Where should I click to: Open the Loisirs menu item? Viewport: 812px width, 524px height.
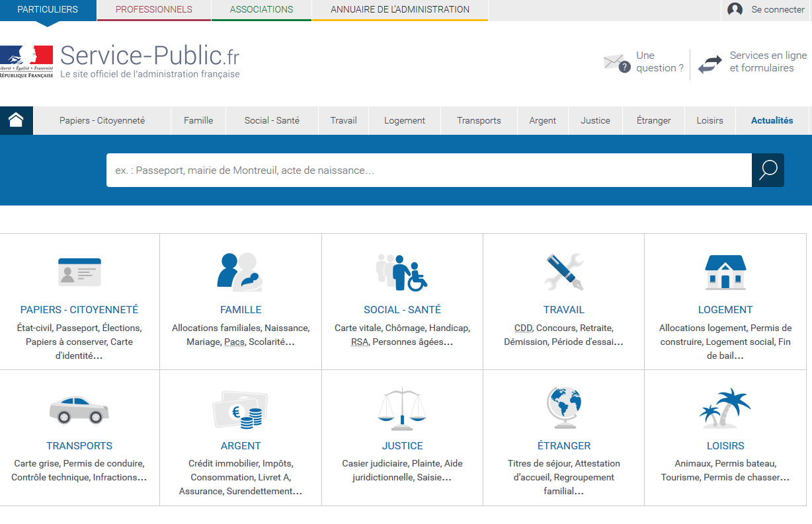pos(710,120)
